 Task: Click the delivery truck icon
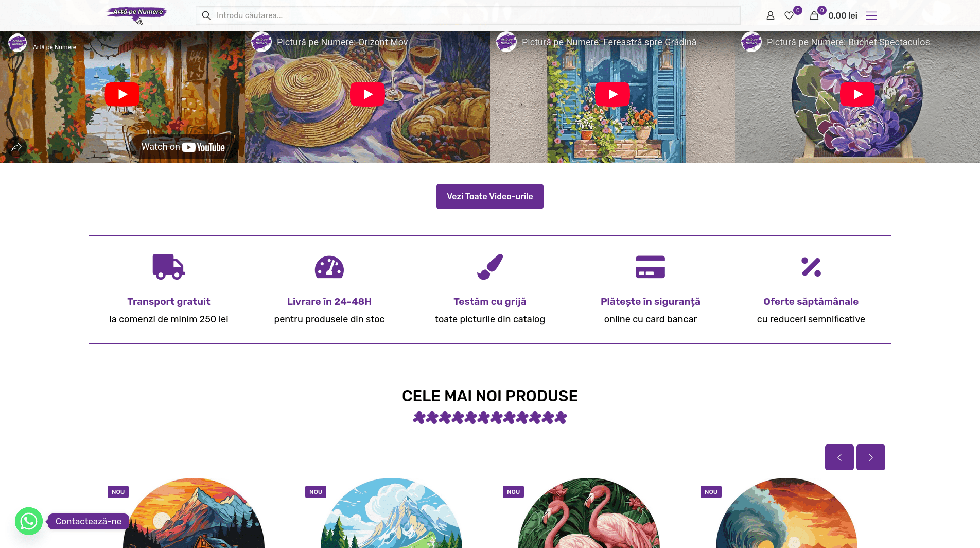pyautogui.click(x=168, y=267)
